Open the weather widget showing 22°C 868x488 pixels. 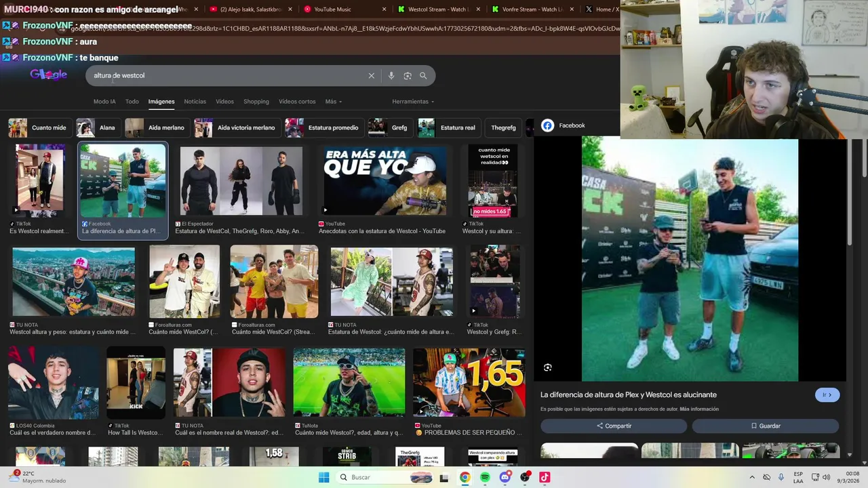click(x=37, y=477)
